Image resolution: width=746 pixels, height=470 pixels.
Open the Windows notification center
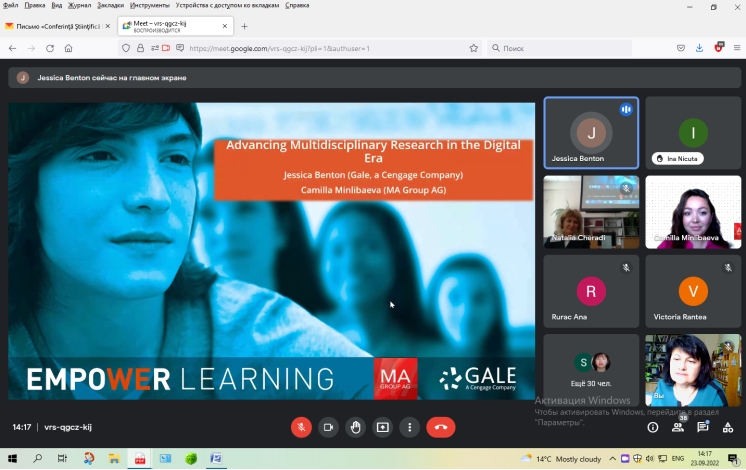tap(733, 459)
